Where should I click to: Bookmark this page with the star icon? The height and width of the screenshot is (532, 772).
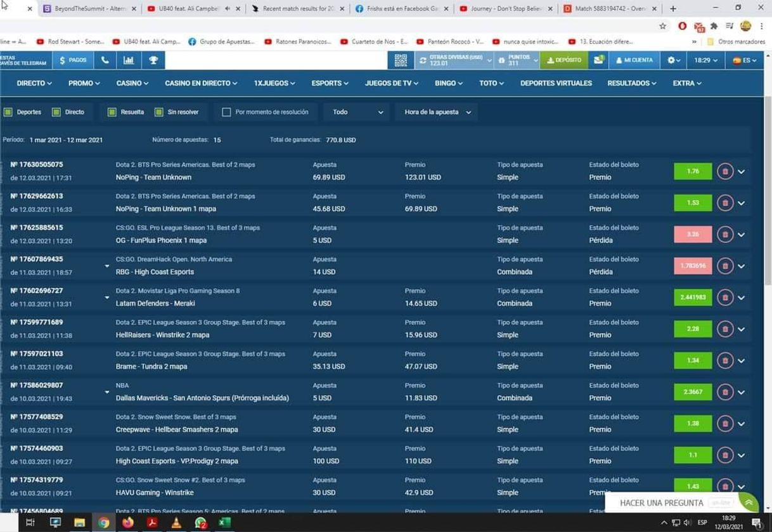click(x=662, y=26)
